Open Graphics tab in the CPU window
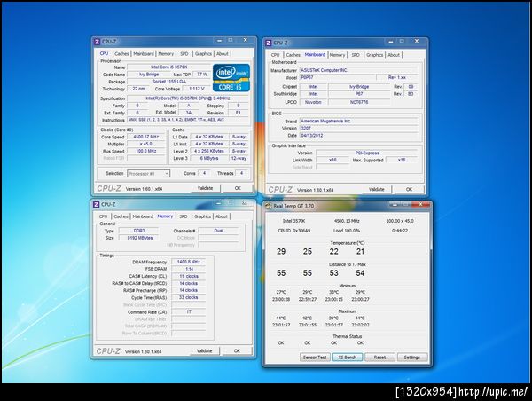The image size is (532, 401). pyautogui.click(x=204, y=53)
